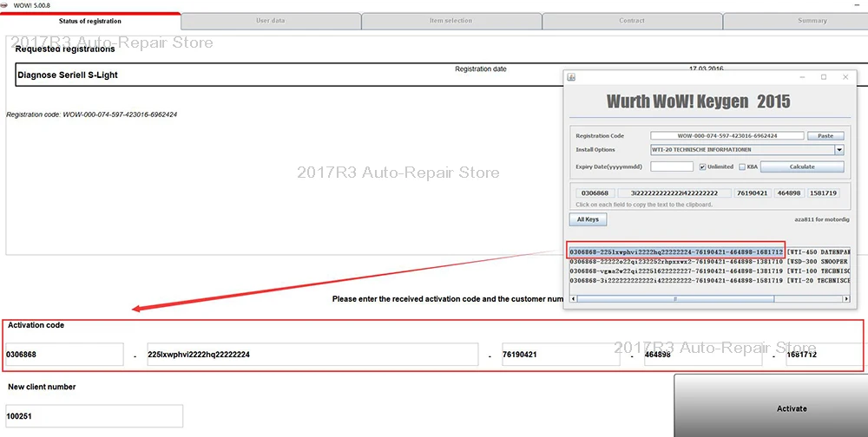
Task: Select the WTI-100 key row in list
Action: tap(710, 271)
